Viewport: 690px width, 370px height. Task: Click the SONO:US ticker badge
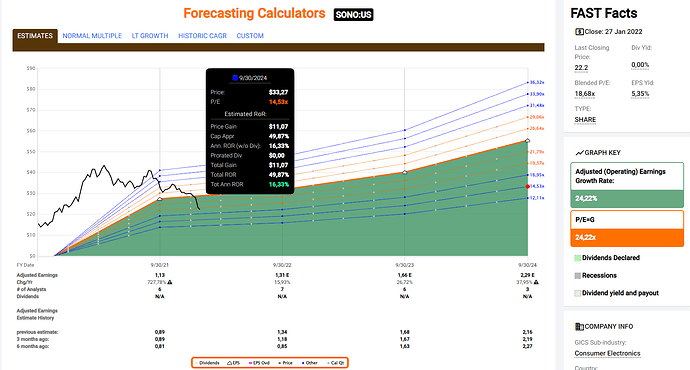coord(353,15)
